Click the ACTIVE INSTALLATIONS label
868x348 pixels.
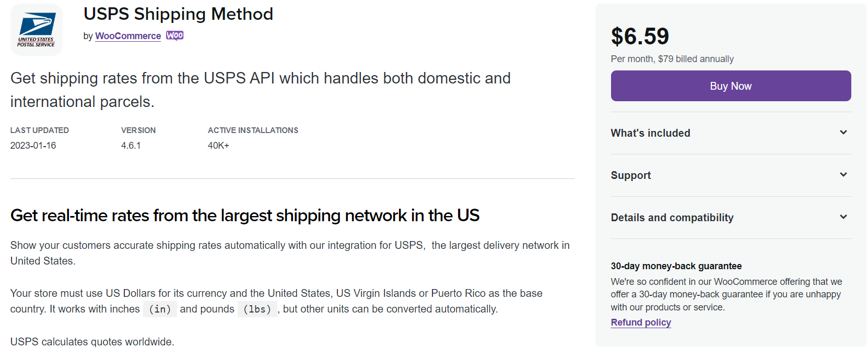tap(253, 130)
